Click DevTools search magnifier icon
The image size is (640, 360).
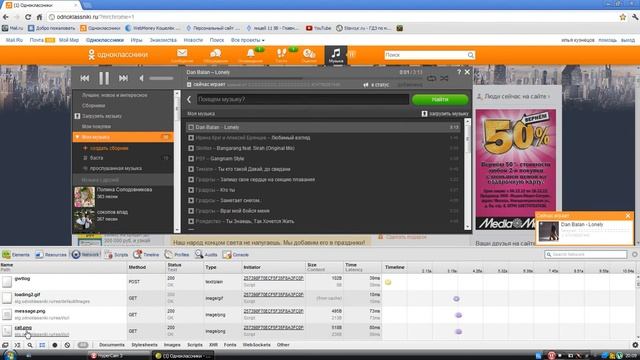(x=30, y=345)
